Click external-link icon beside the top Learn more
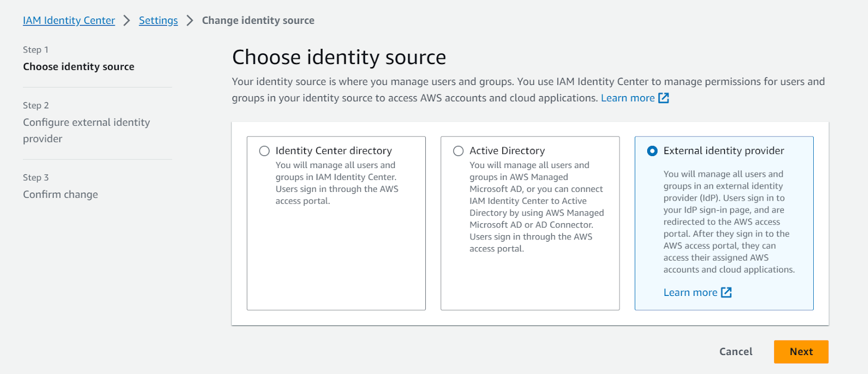This screenshot has height=374, width=868. tap(663, 98)
